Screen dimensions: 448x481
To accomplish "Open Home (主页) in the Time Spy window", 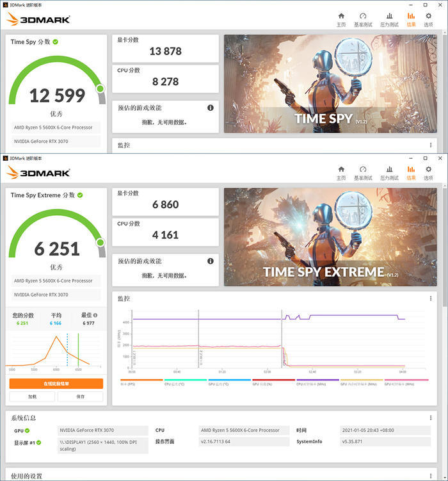I will [341, 20].
